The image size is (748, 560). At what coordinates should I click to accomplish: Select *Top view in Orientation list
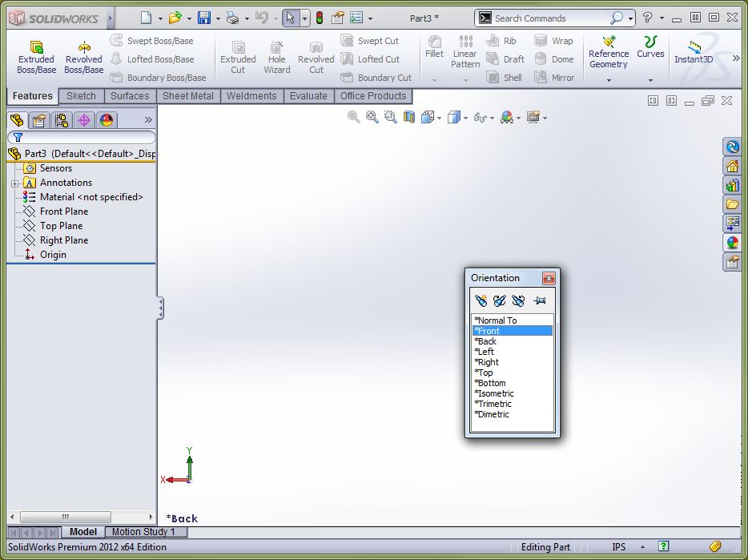tap(513, 373)
